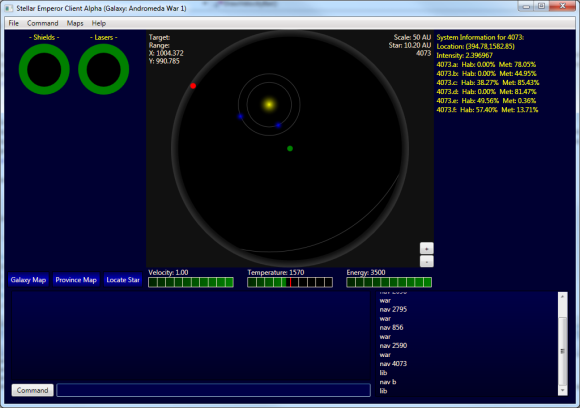
Task: Select the red planet on the radar
Action: coord(193,86)
